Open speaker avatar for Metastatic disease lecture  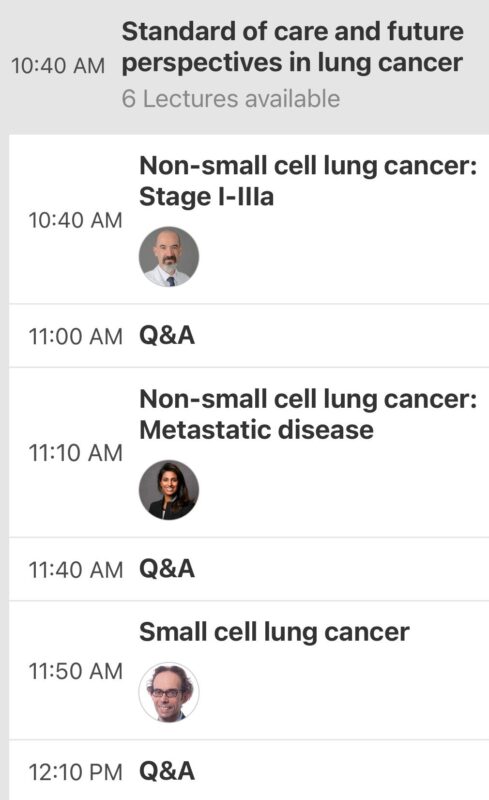[169, 490]
